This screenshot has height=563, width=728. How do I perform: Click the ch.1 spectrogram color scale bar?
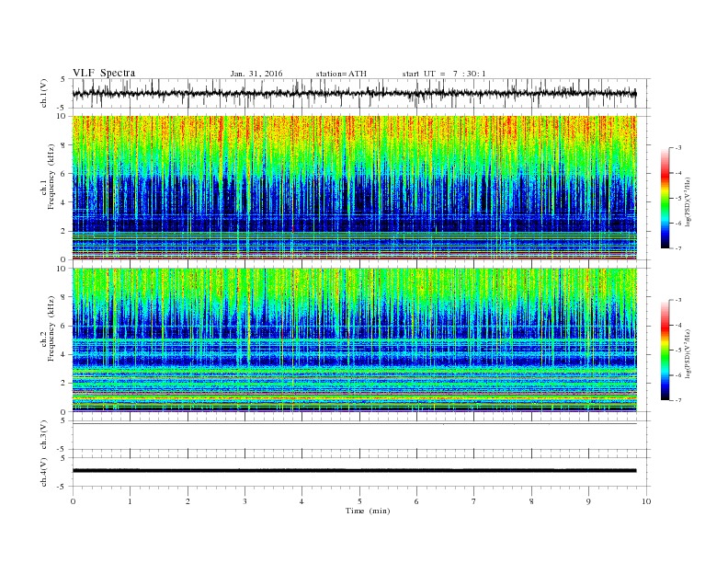tap(665, 198)
